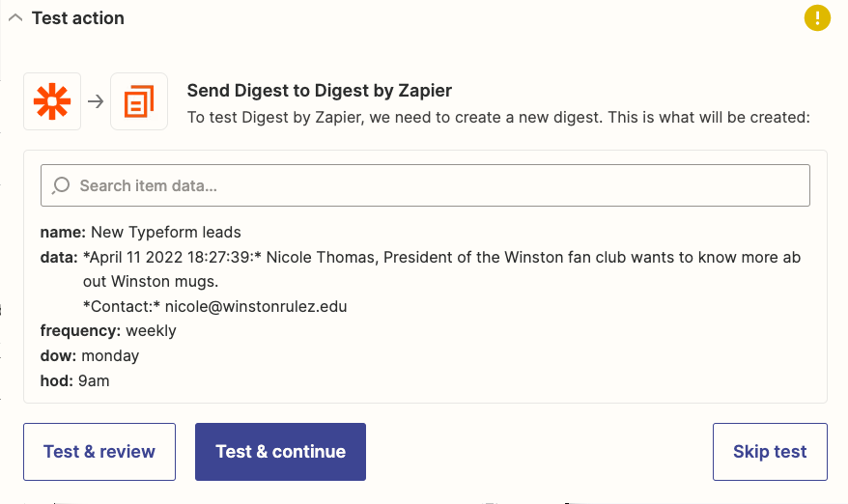Image resolution: width=848 pixels, height=504 pixels.
Task: Click the frequency: weekly row
Action: point(108,330)
